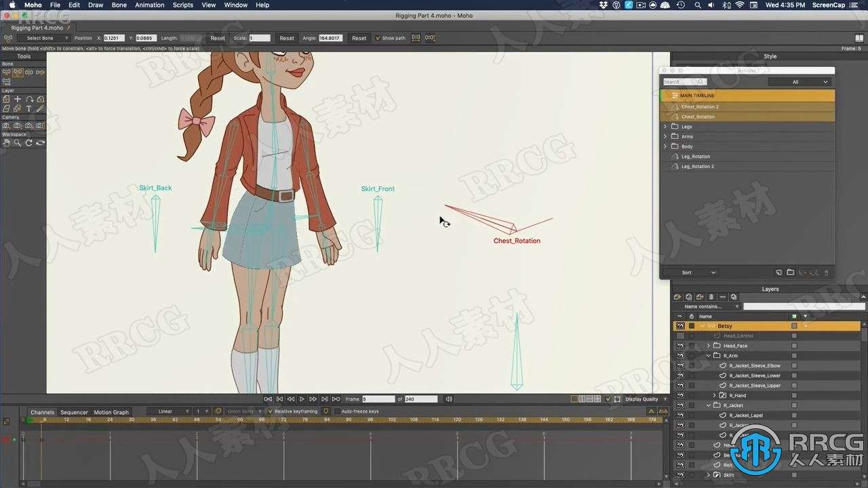Hide the Head_Face layer visibility eye
The height and width of the screenshot is (488, 868).
[680, 346]
